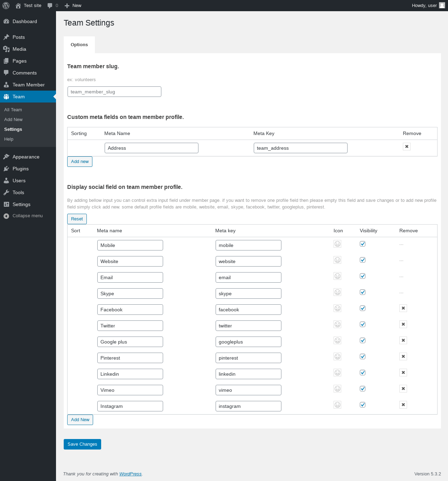The width and height of the screenshot is (448, 481).
Task: Pick an icon for the Email field
Action: click(337, 276)
